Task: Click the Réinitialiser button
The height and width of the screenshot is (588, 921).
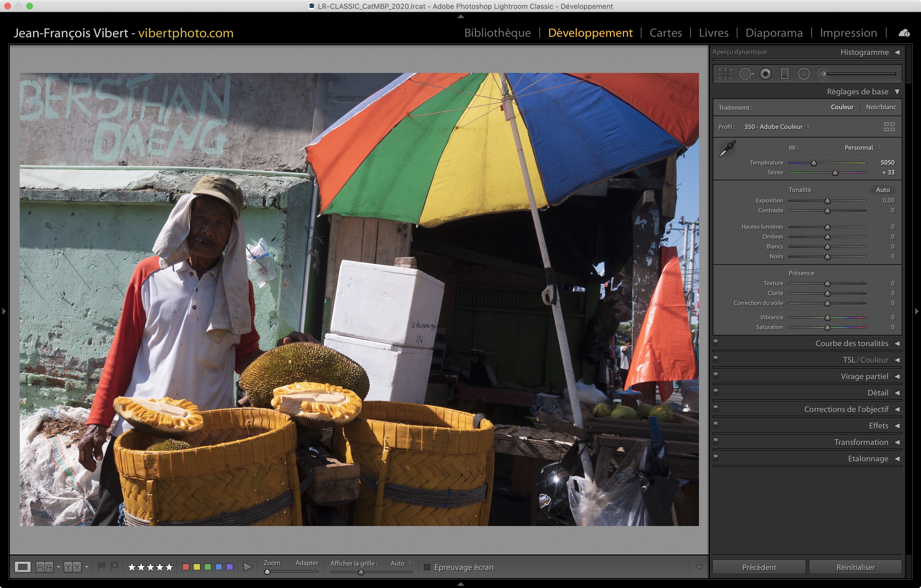Action: [x=855, y=567]
